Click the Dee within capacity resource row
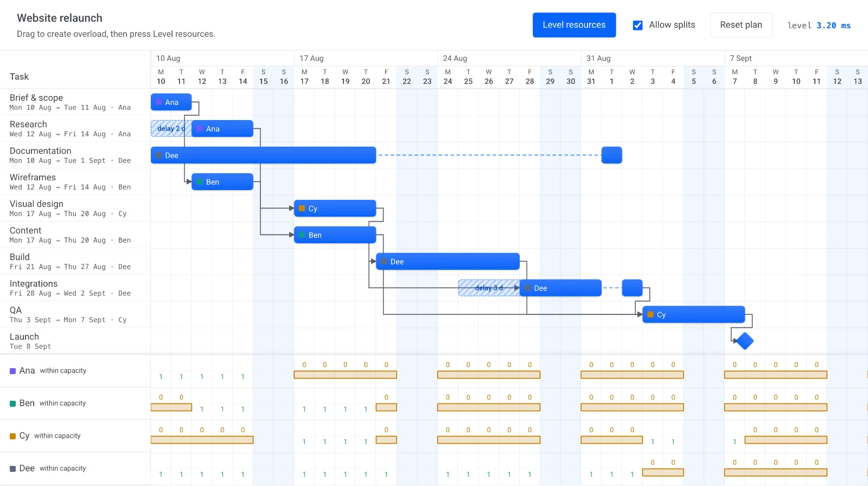The height and width of the screenshot is (486, 868). tap(75, 469)
